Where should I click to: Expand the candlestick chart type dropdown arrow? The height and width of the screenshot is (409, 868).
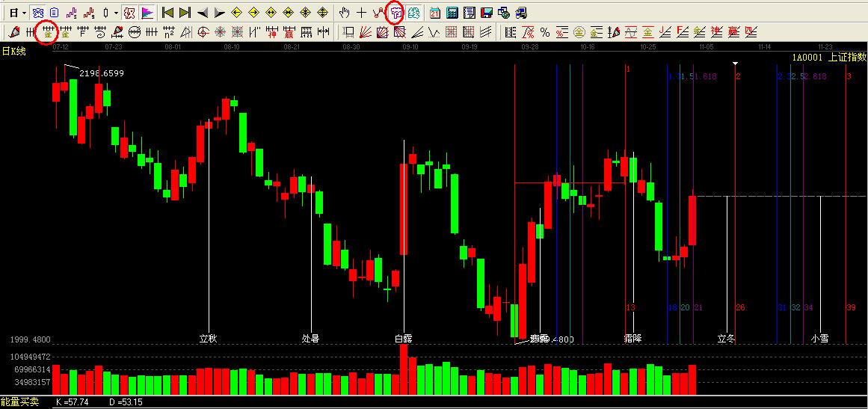tap(115, 13)
